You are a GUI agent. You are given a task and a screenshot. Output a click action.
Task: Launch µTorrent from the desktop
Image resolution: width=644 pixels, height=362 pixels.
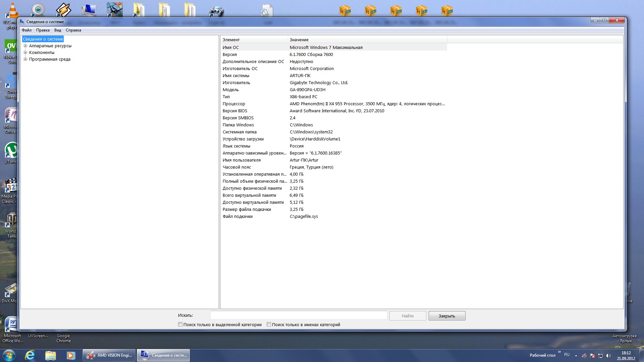(10, 153)
